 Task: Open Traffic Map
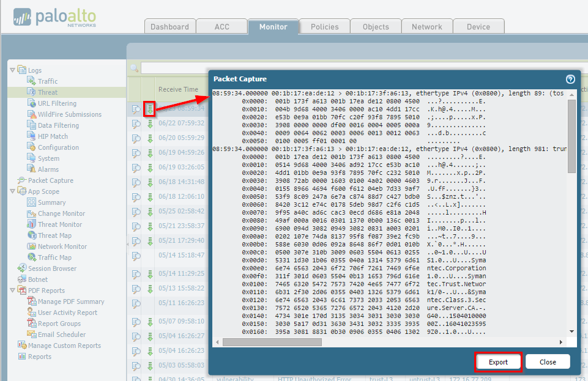54,257
